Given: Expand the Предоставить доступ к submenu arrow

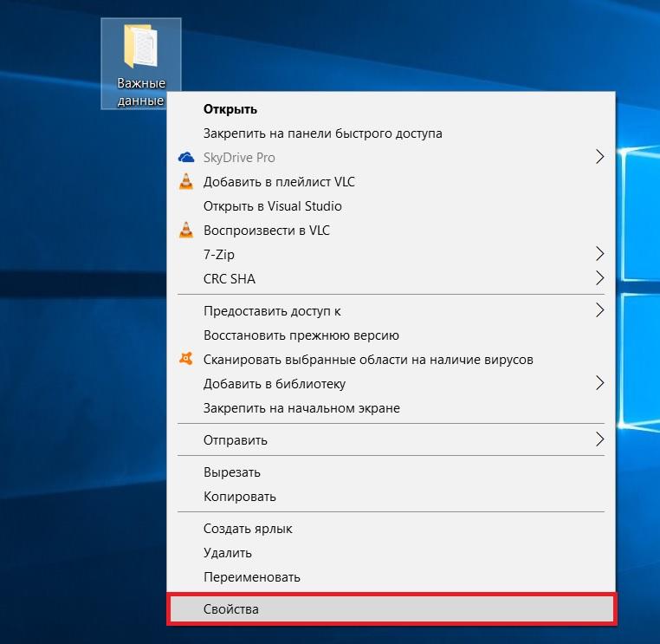Looking at the screenshot, I should pyautogui.click(x=600, y=310).
